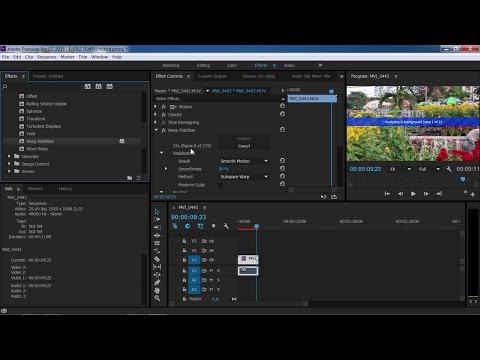The image size is (480, 360).
Task: Expand the Generate effects folder
Action: click(x=9, y=156)
